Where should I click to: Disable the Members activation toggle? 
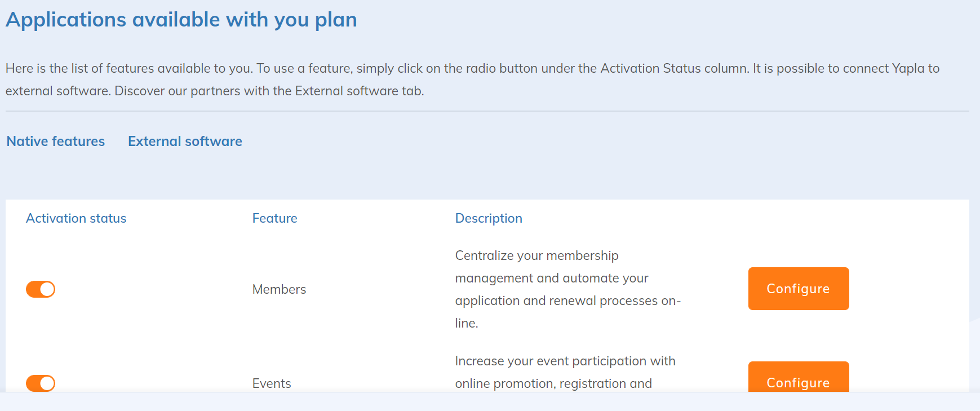click(x=41, y=289)
